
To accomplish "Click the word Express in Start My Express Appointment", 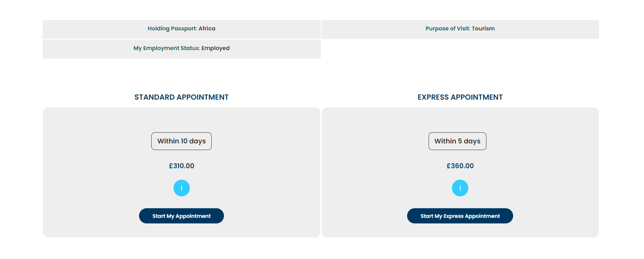I will tap(453, 216).
